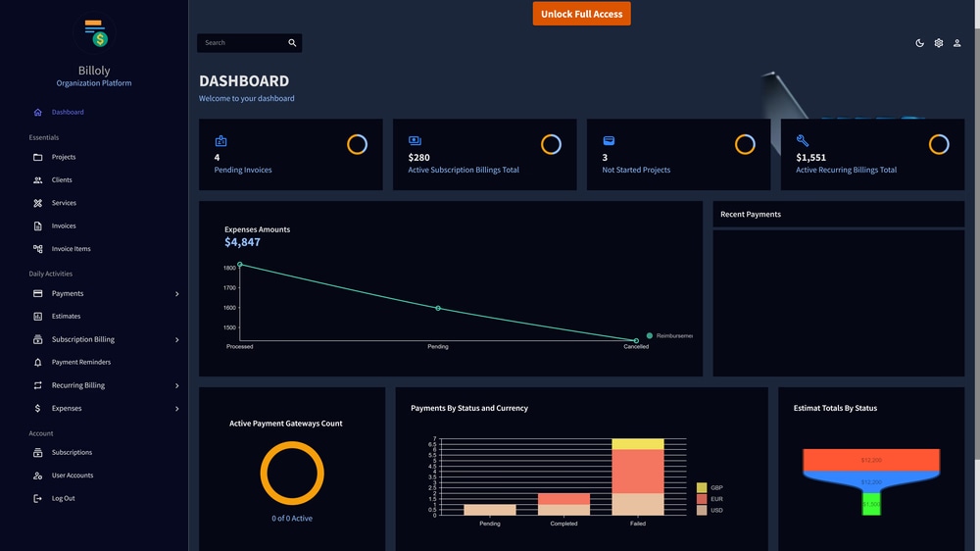This screenshot has width=980, height=551.
Task: Toggle the Reimbursement legend marker
Action: click(650, 336)
